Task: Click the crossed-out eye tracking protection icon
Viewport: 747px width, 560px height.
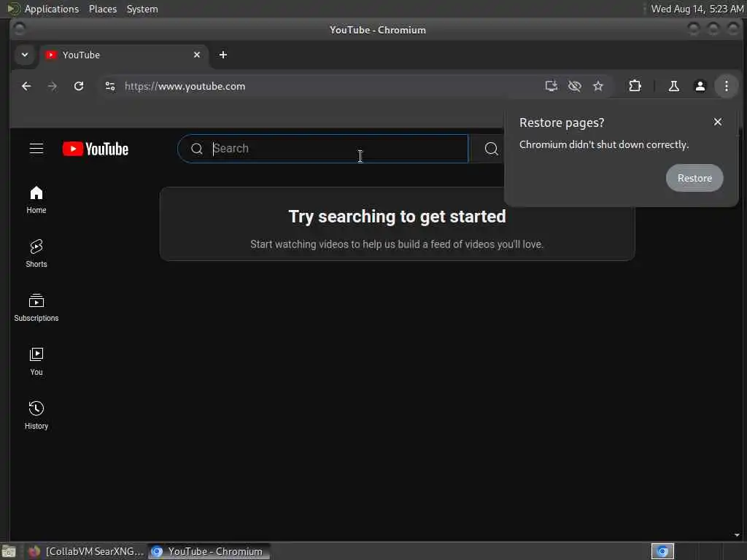Action: tap(575, 86)
